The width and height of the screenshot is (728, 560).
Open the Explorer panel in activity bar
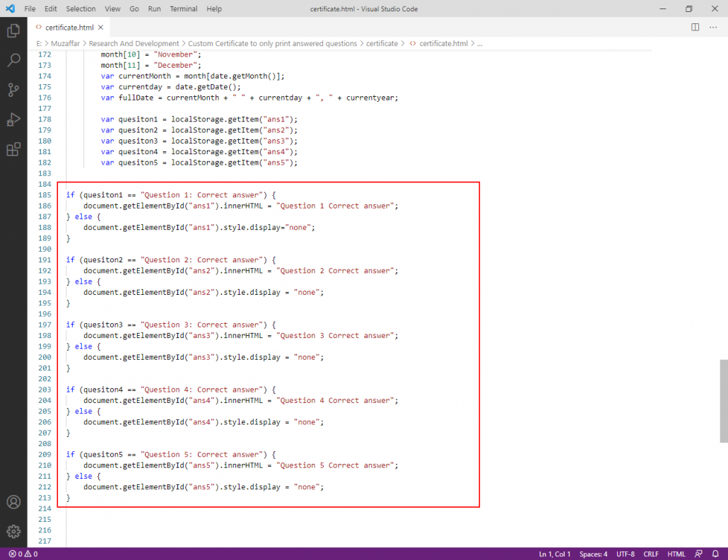13,31
